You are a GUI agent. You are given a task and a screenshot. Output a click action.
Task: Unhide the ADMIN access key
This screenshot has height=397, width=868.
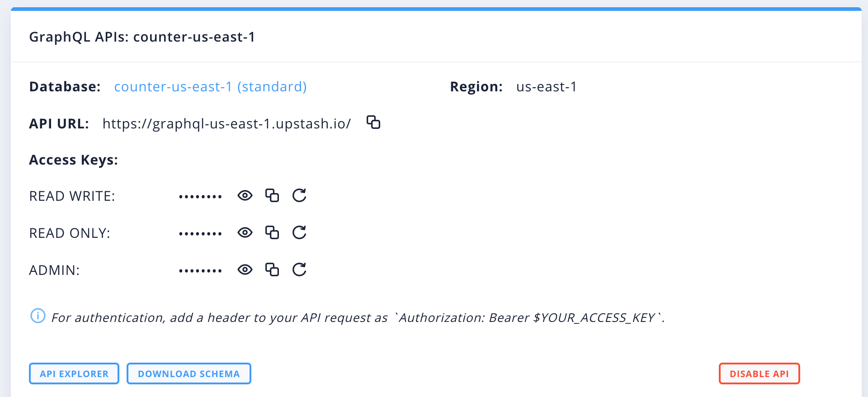click(x=245, y=269)
